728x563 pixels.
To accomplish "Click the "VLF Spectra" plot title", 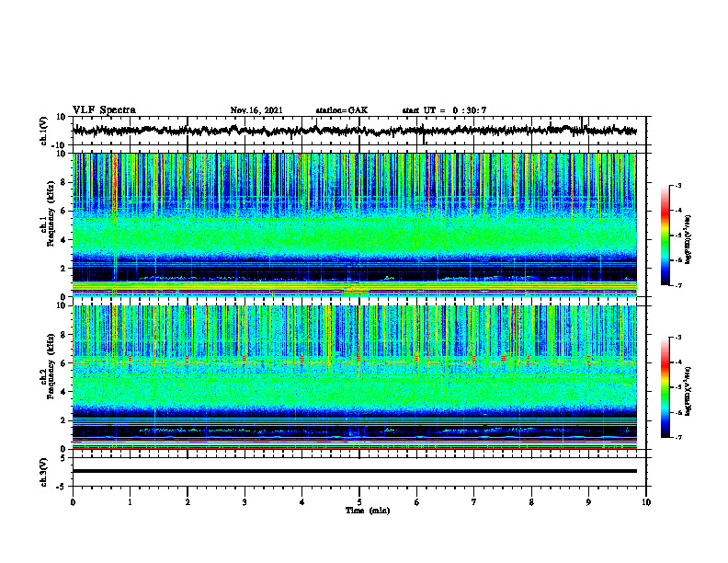I will (x=104, y=110).
